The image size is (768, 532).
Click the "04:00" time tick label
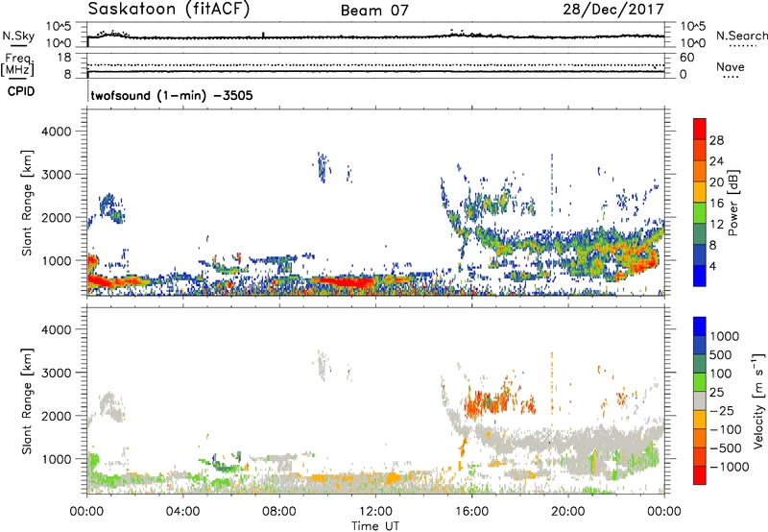coord(182,512)
